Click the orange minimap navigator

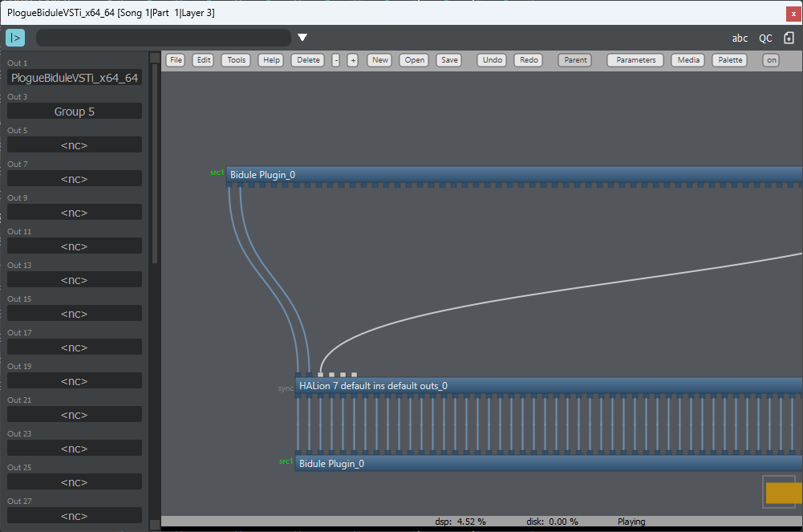[x=784, y=493]
